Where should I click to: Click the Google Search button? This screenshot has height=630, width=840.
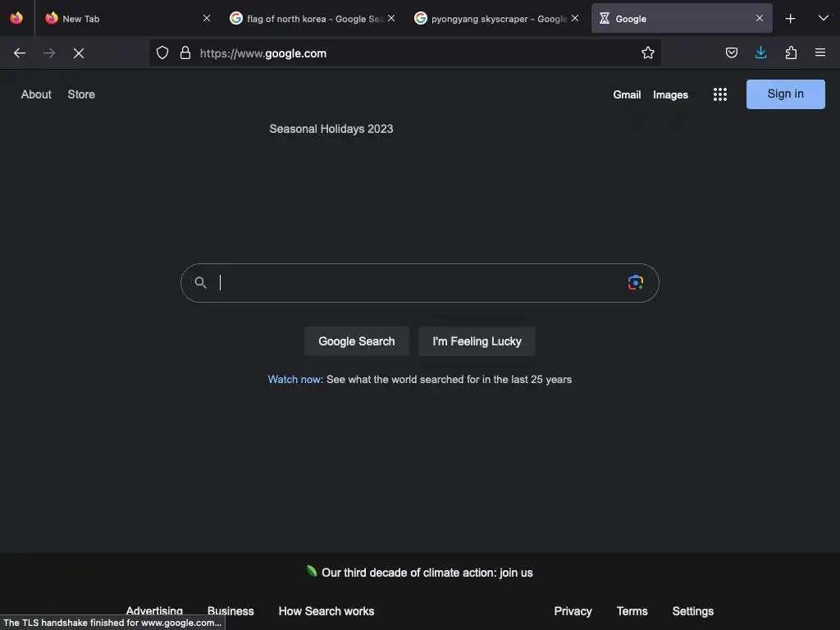click(356, 341)
